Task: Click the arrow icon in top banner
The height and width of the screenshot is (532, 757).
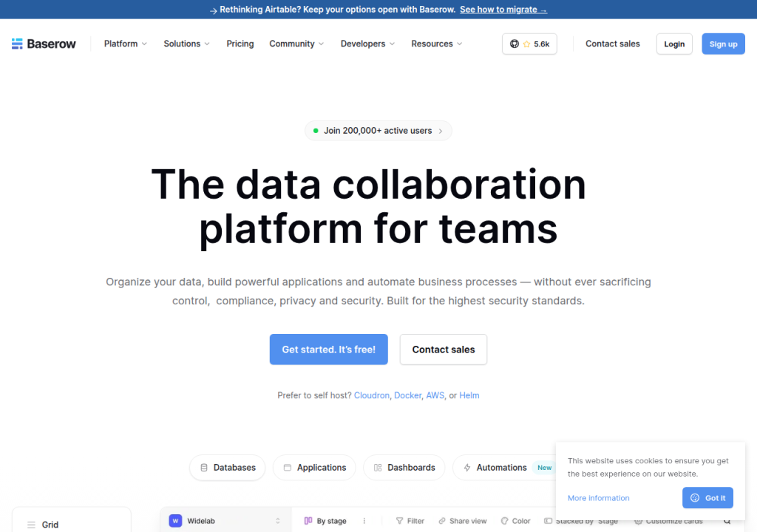Action: (214, 10)
